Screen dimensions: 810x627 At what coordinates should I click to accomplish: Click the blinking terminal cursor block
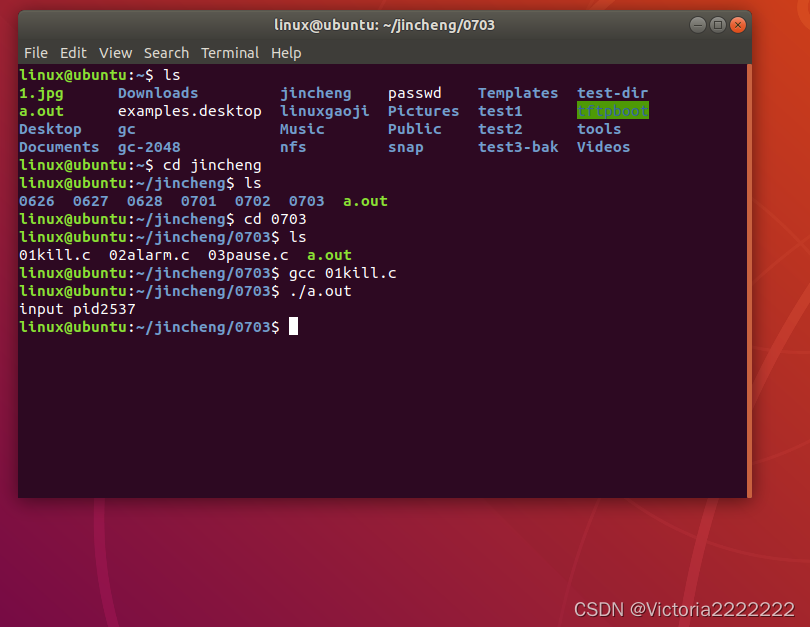click(x=291, y=326)
